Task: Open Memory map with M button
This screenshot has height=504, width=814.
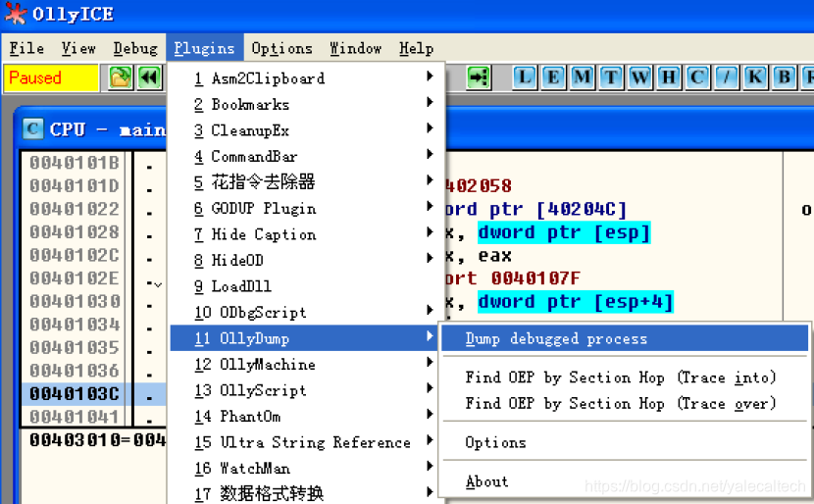Action: coord(583,77)
